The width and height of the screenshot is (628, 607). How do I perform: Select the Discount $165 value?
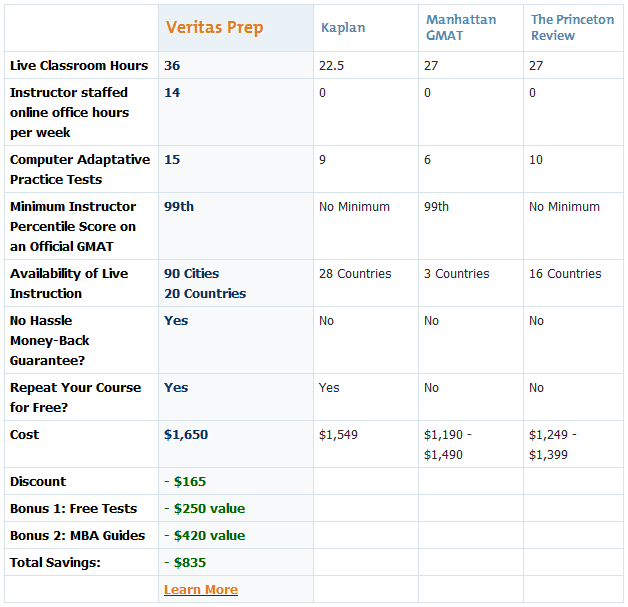[185, 482]
